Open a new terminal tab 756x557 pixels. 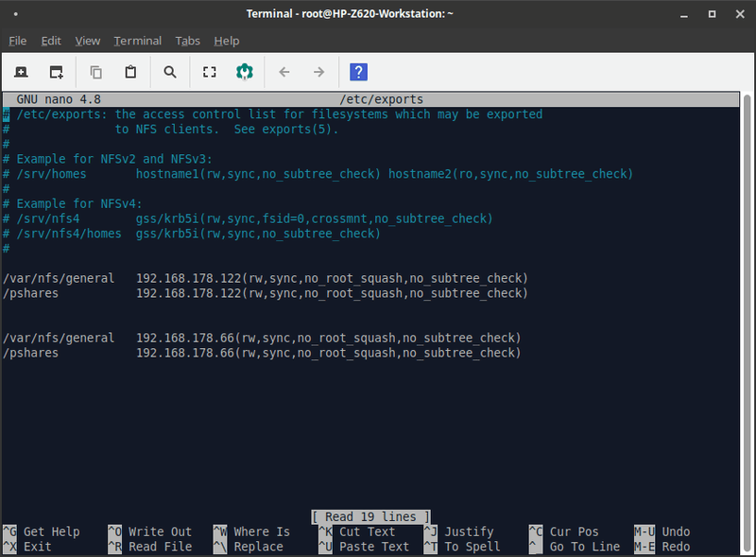pyautogui.click(x=21, y=73)
